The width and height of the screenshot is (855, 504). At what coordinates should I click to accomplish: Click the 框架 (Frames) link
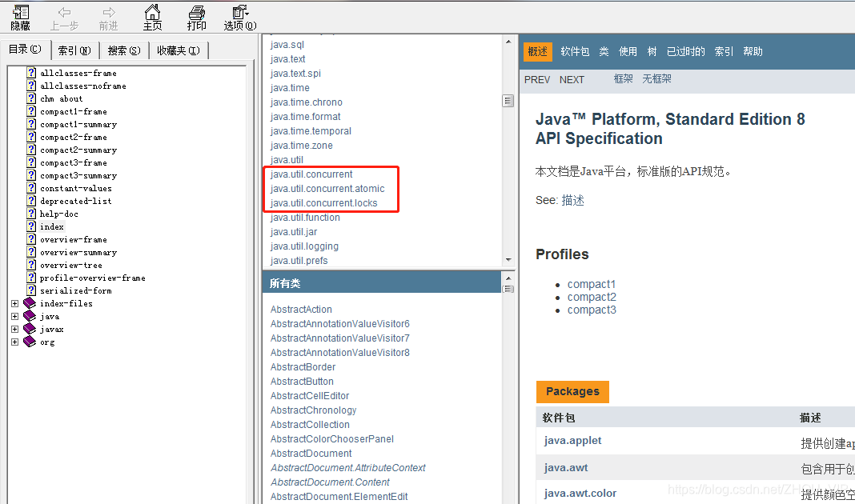click(x=624, y=79)
